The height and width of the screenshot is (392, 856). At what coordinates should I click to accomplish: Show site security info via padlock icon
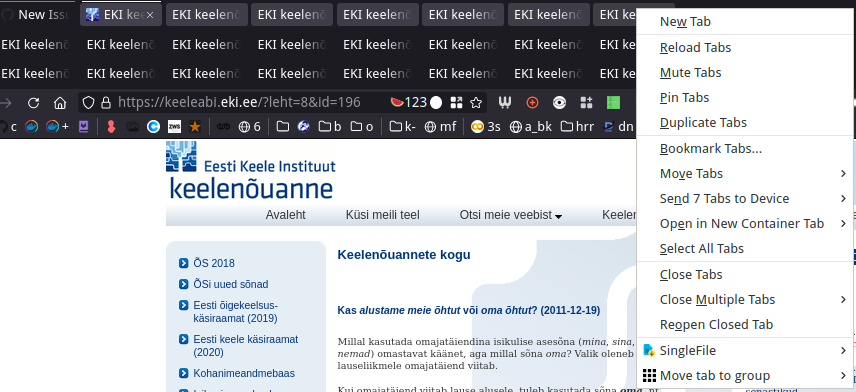click(106, 102)
